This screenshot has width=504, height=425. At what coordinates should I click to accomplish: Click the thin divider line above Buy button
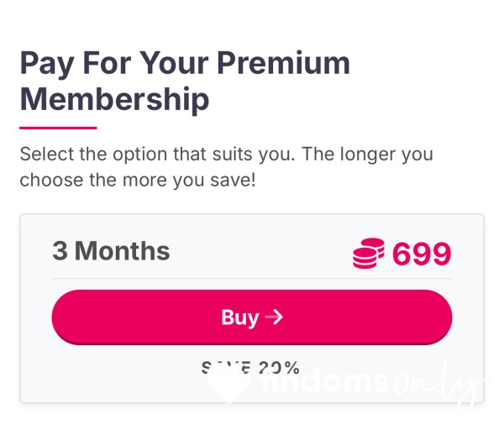(x=252, y=278)
